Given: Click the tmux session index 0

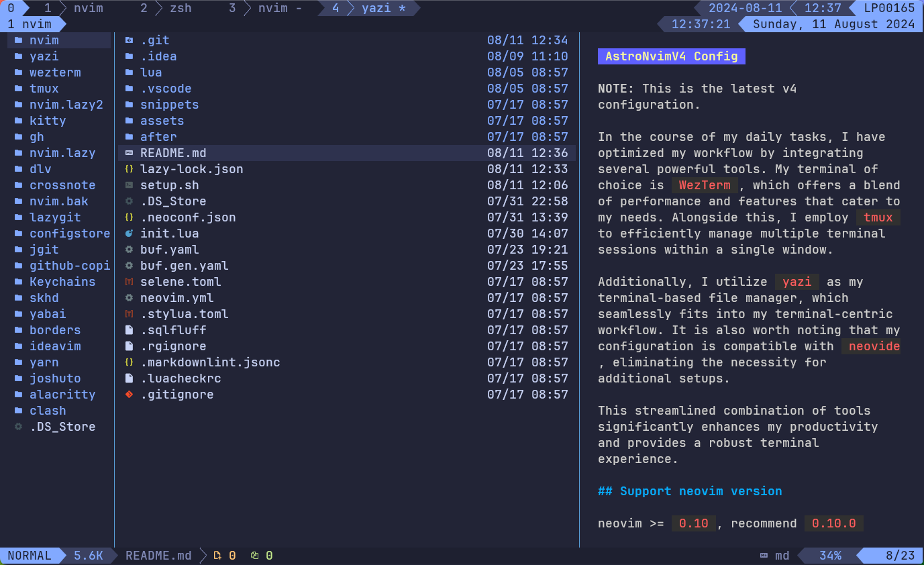Looking at the screenshot, I should (11, 8).
